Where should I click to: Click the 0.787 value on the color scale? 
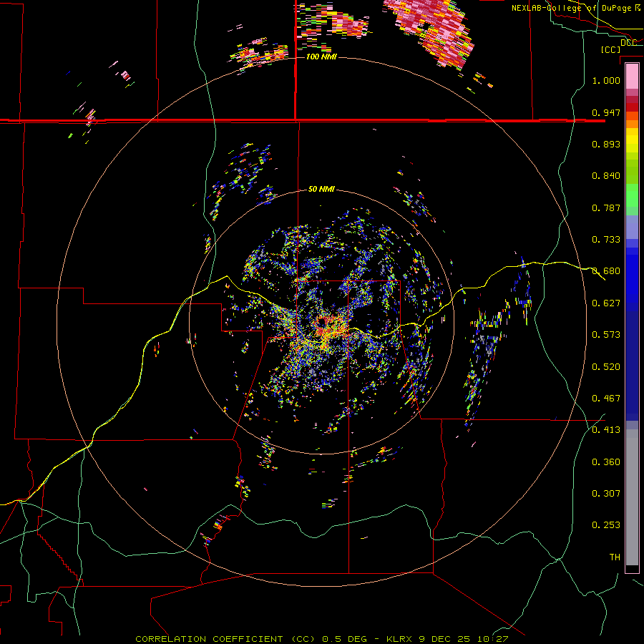(606, 208)
